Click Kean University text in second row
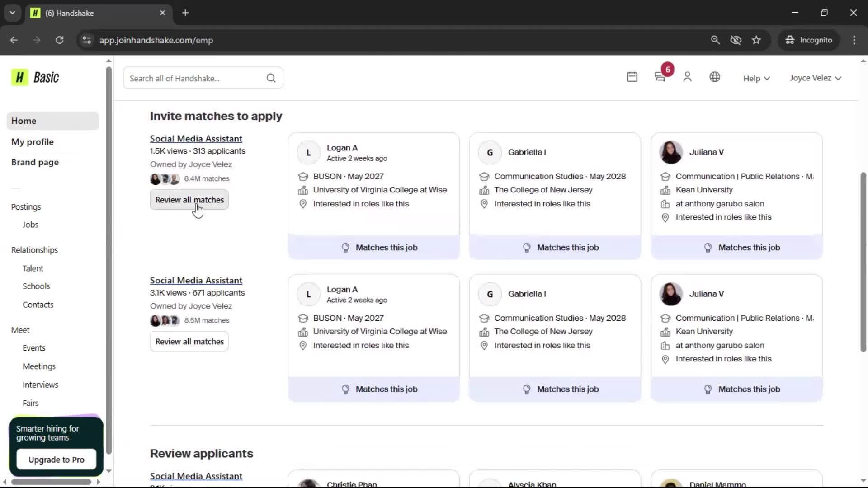The height and width of the screenshot is (488, 868). 704,332
